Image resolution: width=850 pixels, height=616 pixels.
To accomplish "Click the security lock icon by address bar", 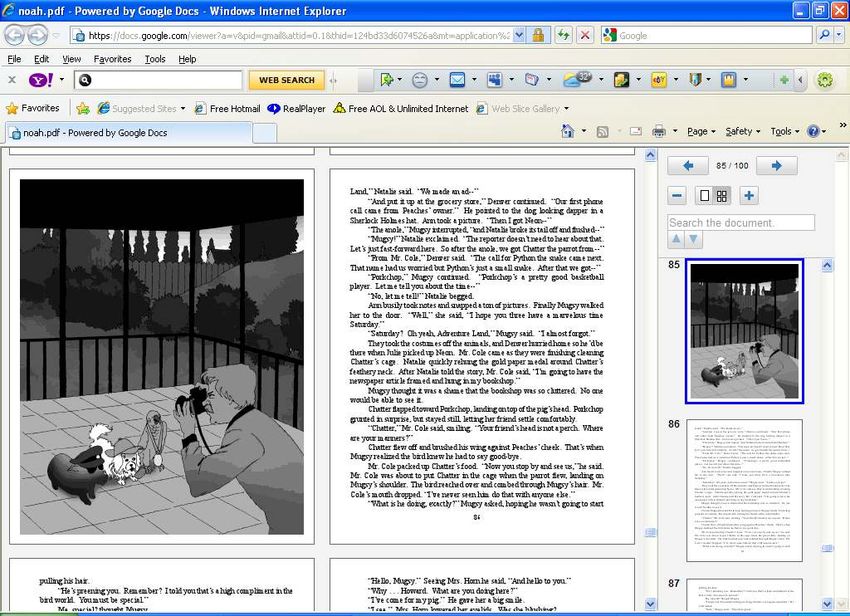I will pyautogui.click(x=538, y=36).
